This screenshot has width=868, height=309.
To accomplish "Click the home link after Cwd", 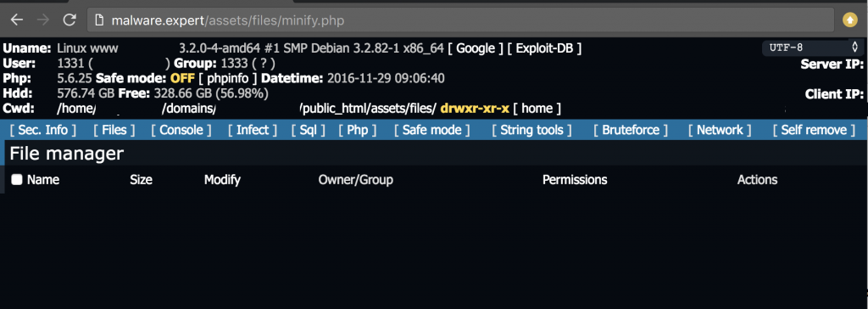I will pos(537,108).
